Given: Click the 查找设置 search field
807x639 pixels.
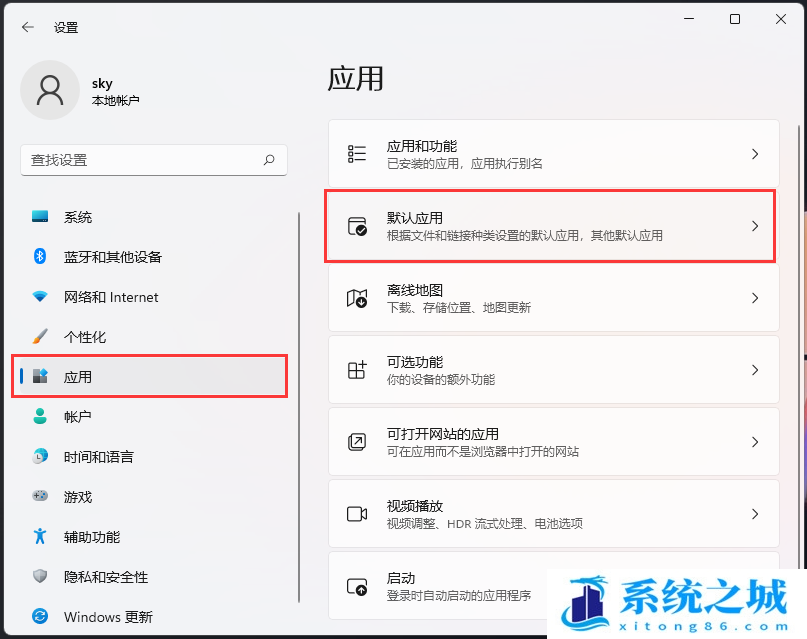Looking at the screenshot, I should [x=140, y=160].
